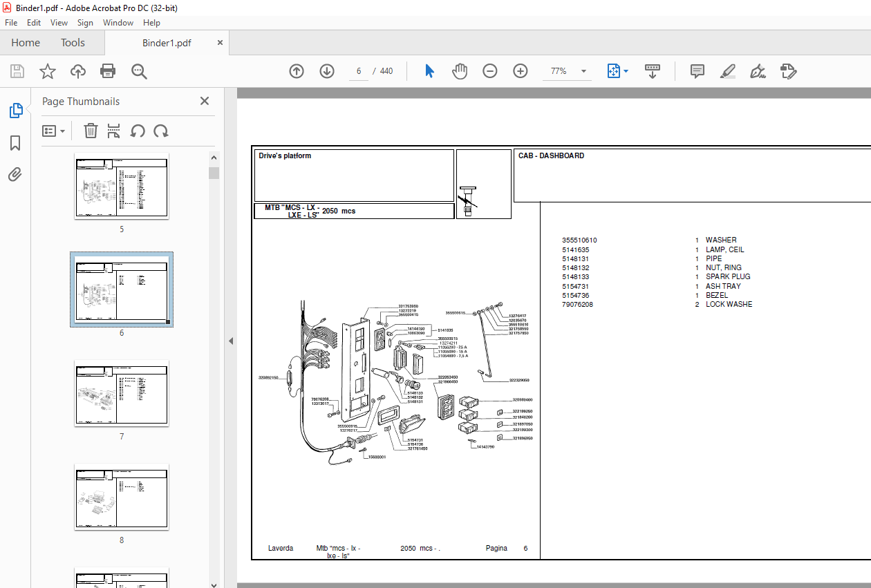Open the Edit menu
Viewport: 871px width, 588px height.
pos(34,23)
